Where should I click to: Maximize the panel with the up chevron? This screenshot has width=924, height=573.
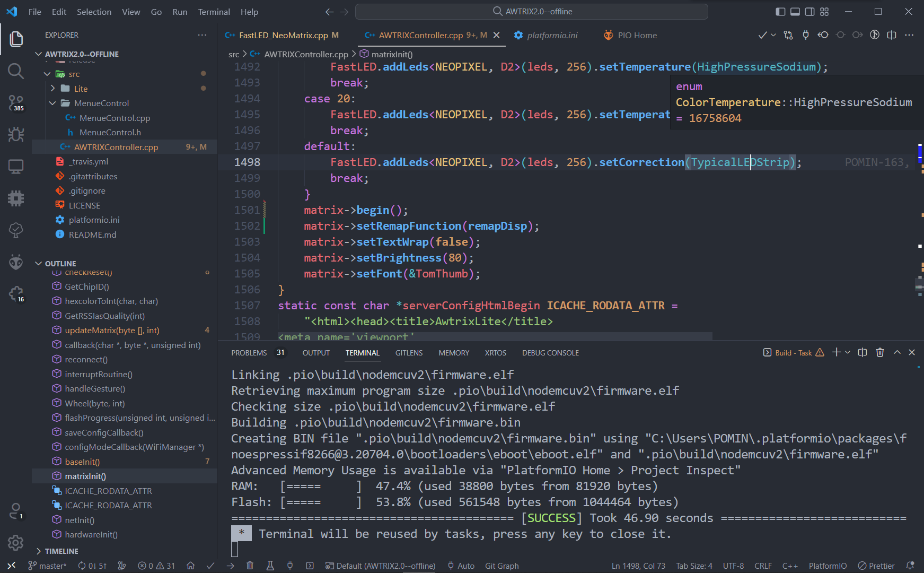click(x=897, y=352)
